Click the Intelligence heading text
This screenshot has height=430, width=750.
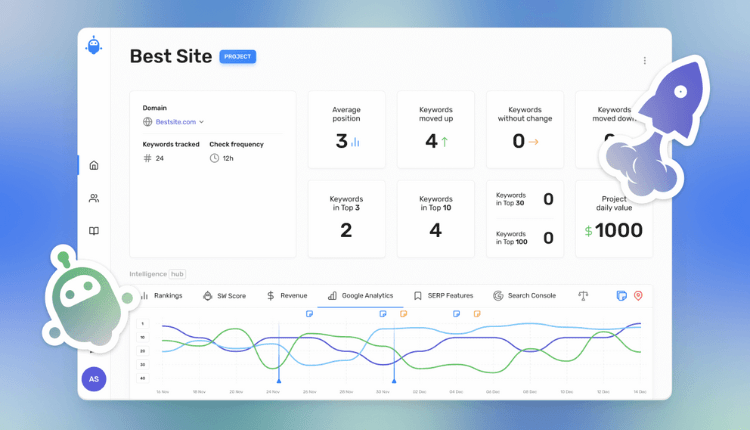(148, 274)
